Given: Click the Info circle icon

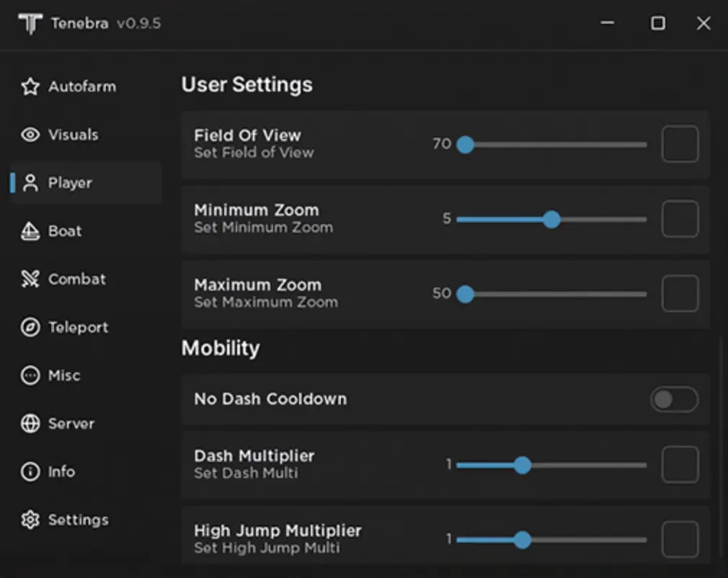Looking at the screenshot, I should [30, 472].
